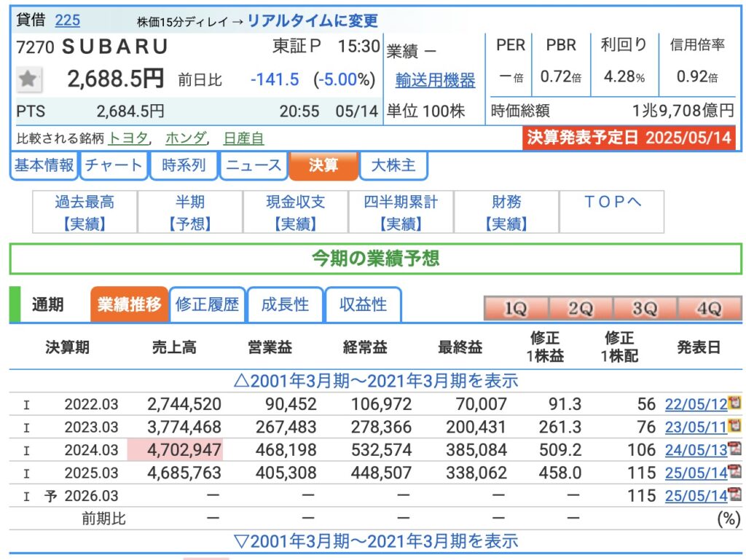The width and height of the screenshot is (746, 560).
Task: Click the 経常益 column header
Action: tap(365, 347)
